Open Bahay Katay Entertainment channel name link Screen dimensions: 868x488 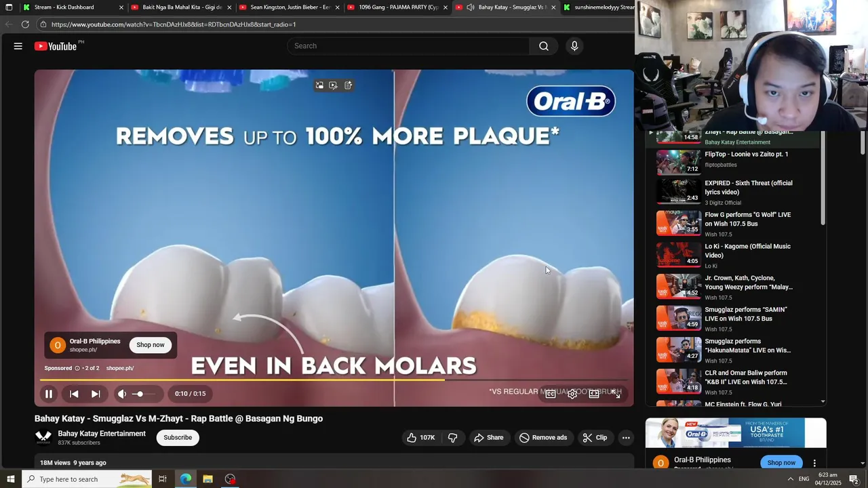[102, 434]
